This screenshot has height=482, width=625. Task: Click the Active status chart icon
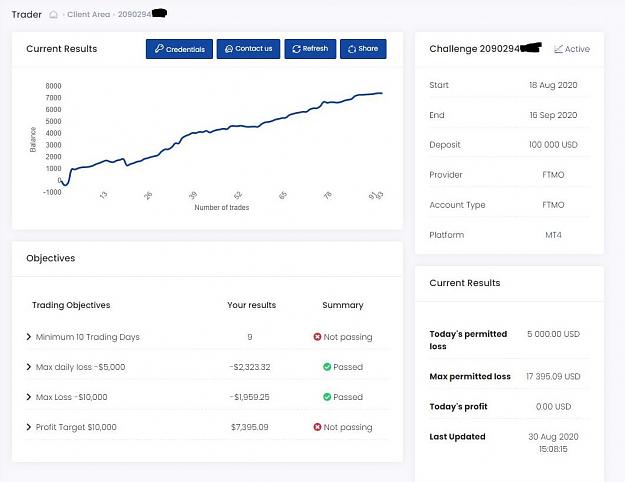558,49
